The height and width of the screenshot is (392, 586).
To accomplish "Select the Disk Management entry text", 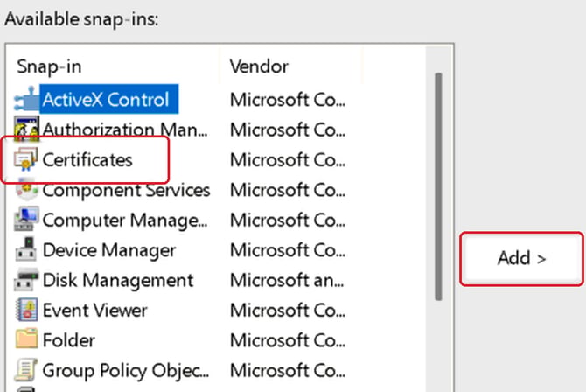I will [118, 280].
